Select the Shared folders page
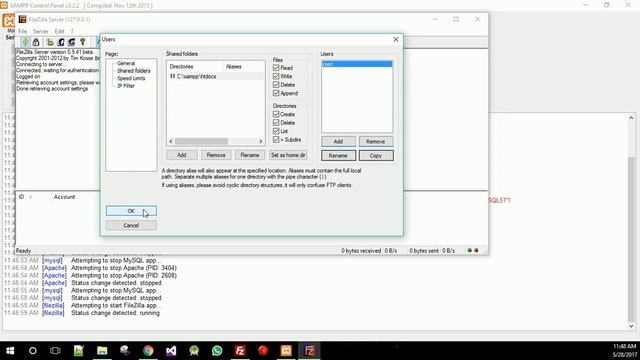This screenshot has height=360, width=640. point(134,71)
